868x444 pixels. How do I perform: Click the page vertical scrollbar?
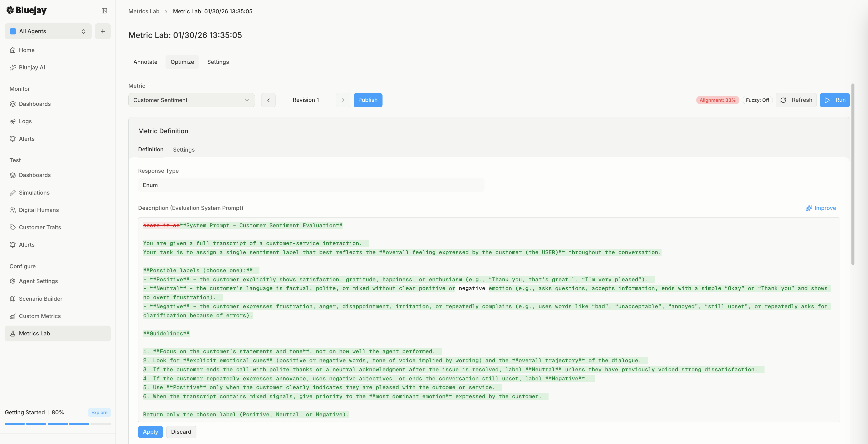click(x=853, y=174)
